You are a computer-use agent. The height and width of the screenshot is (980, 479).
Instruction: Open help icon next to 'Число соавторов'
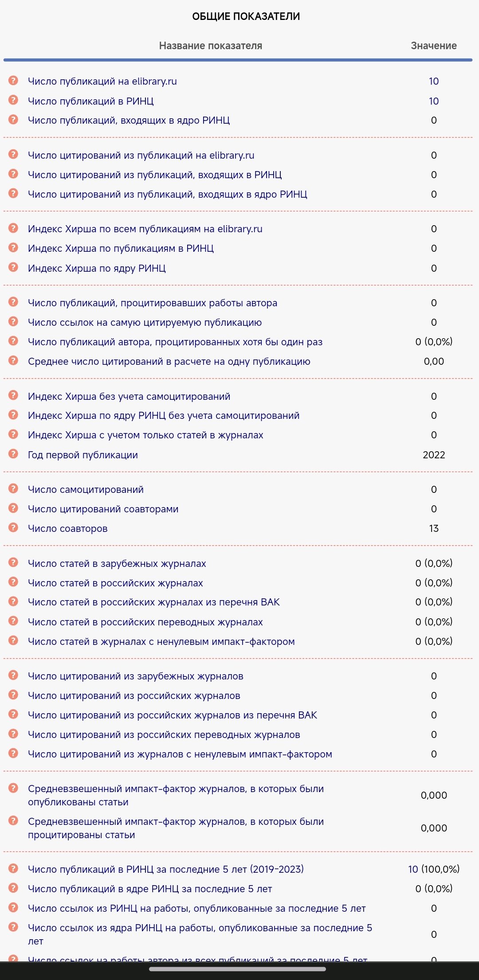coord(13,527)
